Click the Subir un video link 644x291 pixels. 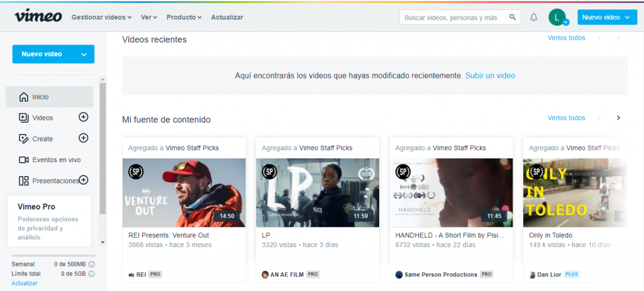click(490, 75)
